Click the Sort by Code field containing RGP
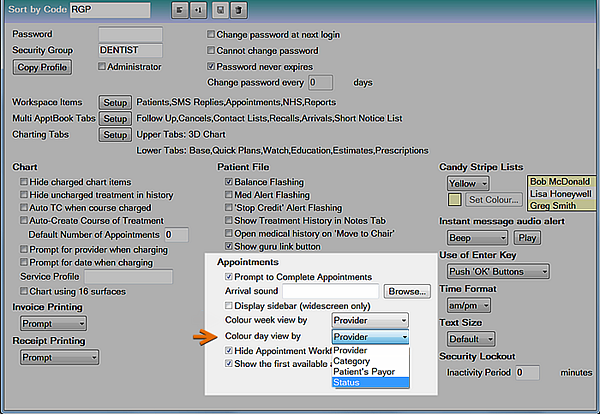Image resolution: width=600 pixels, height=414 pixels. (110, 10)
